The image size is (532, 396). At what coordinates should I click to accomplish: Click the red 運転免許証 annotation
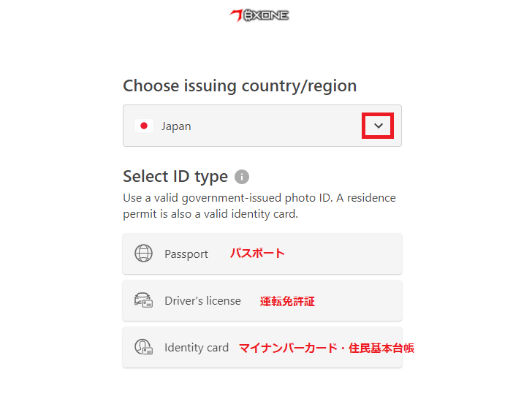(x=287, y=301)
